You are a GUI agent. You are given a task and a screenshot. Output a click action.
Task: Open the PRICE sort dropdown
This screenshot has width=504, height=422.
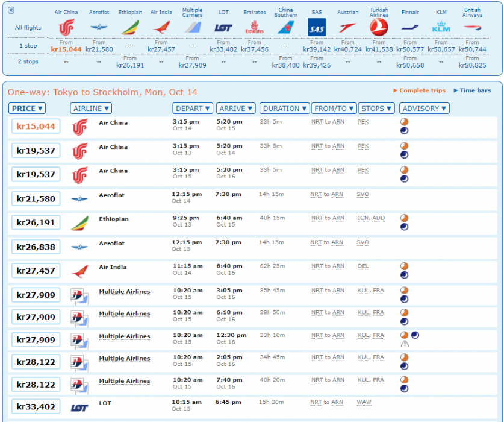click(27, 109)
